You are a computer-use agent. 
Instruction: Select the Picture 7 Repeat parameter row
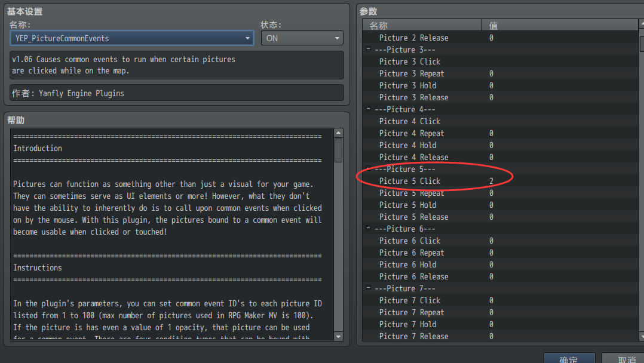point(500,312)
